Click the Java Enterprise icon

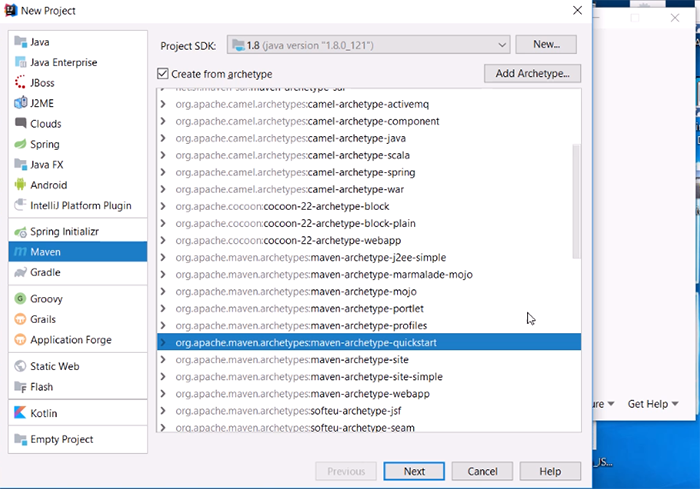[21, 62]
